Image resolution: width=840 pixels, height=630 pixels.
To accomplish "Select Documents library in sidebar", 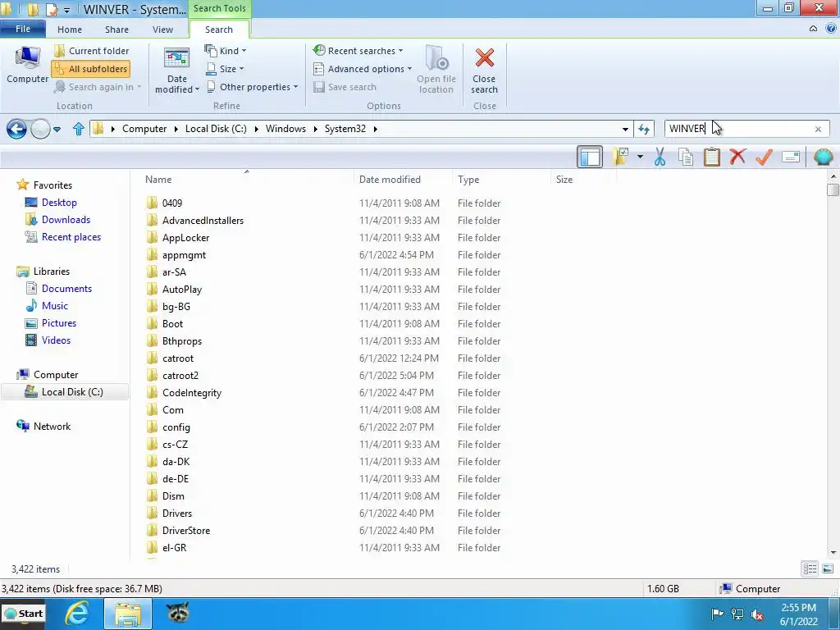I will (66, 289).
